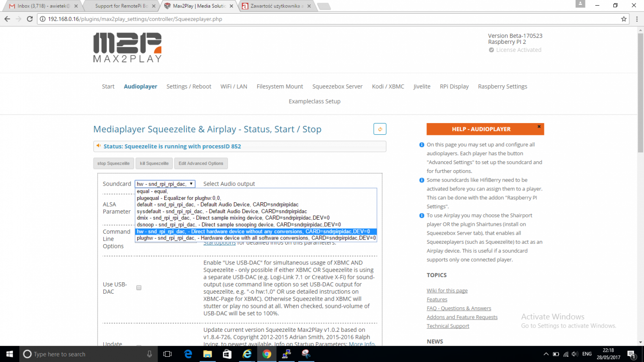The image size is (644, 362).
Task: Click the site info icon in the address bar
Action: point(42,19)
